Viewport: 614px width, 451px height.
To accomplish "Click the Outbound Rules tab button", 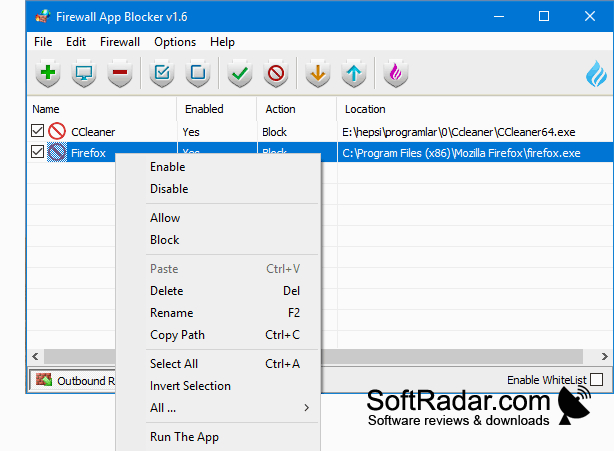I will pos(73,380).
